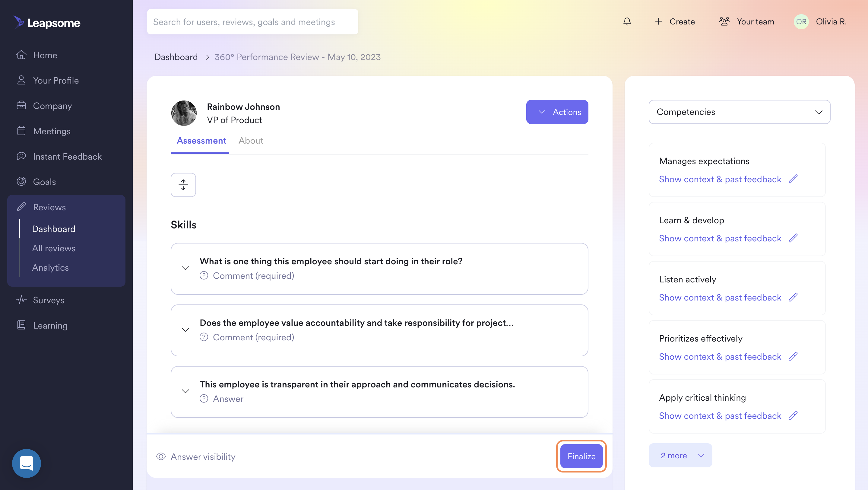The width and height of the screenshot is (868, 490).
Task: Click the Meetings calendar icon
Action: click(x=21, y=131)
